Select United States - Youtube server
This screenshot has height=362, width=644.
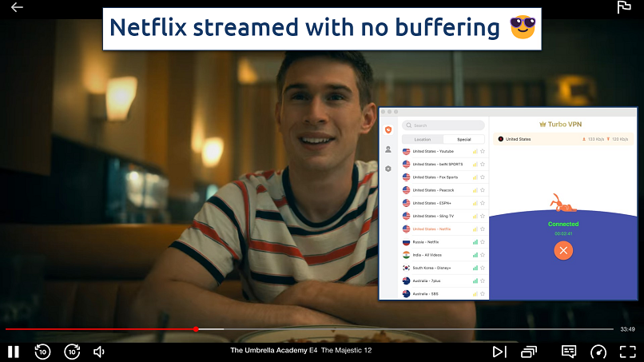(x=443, y=151)
